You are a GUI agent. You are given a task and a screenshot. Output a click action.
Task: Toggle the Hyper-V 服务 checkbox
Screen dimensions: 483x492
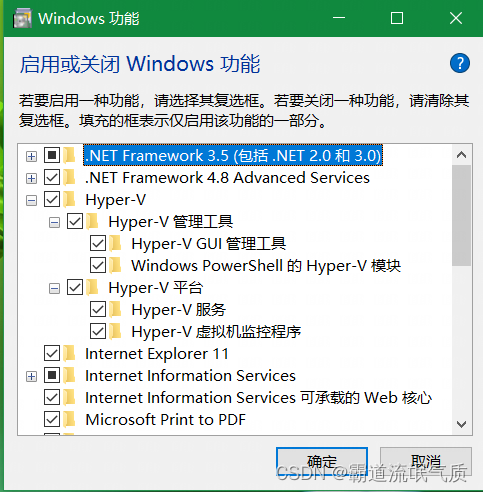click(98, 309)
